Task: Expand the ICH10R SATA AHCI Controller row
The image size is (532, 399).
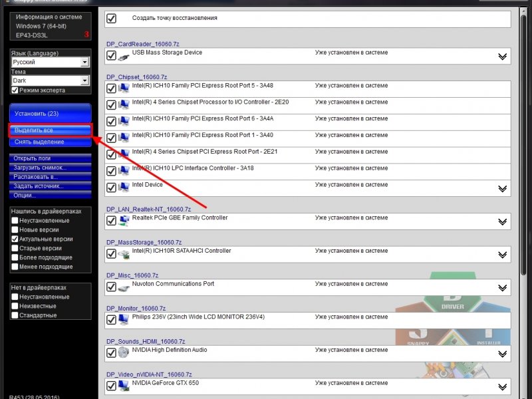Action: click(x=503, y=255)
